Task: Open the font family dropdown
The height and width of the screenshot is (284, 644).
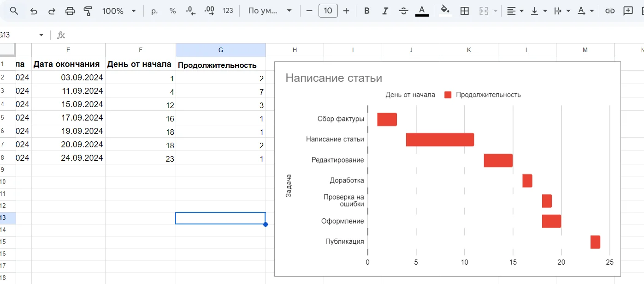Action: click(270, 11)
